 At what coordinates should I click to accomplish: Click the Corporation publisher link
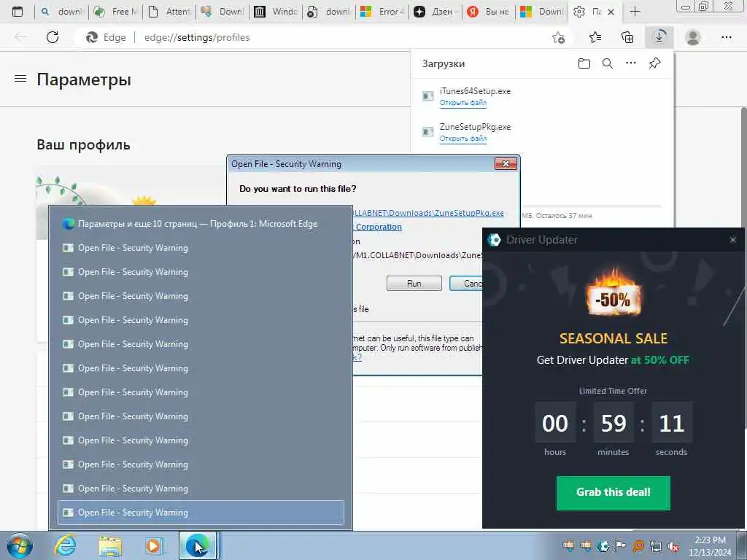pos(379,227)
